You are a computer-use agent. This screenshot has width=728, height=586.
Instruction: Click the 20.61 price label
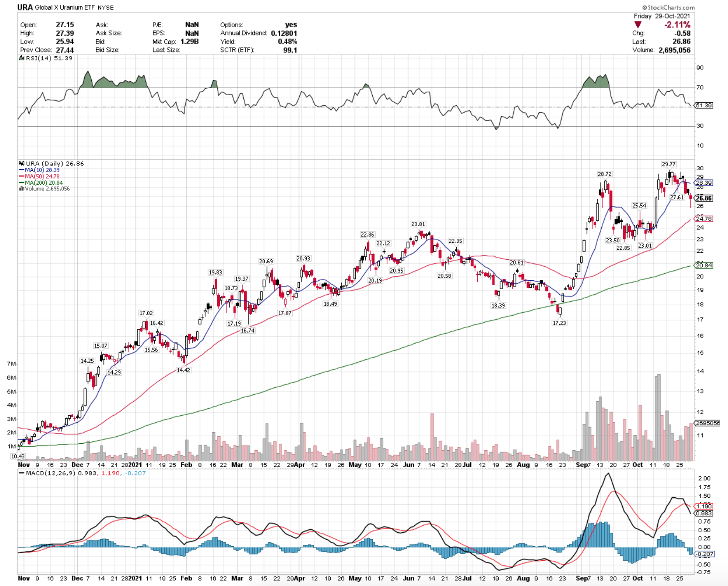(517, 262)
